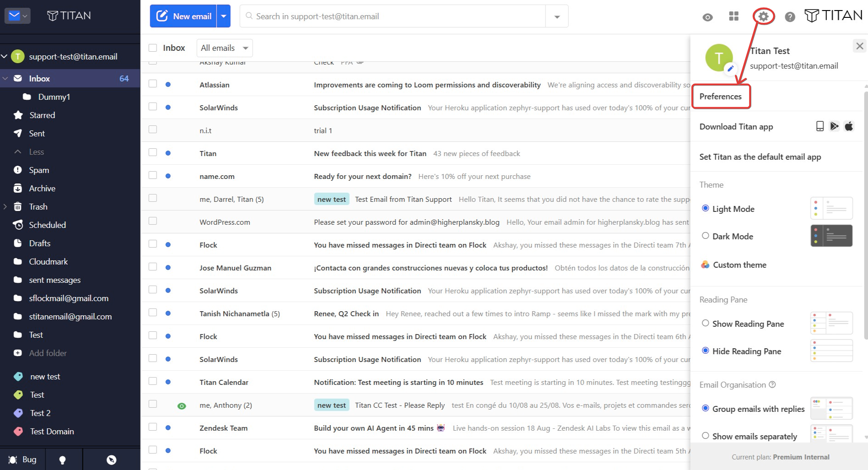
Task: Select Group emails with replies option
Action: point(706,408)
